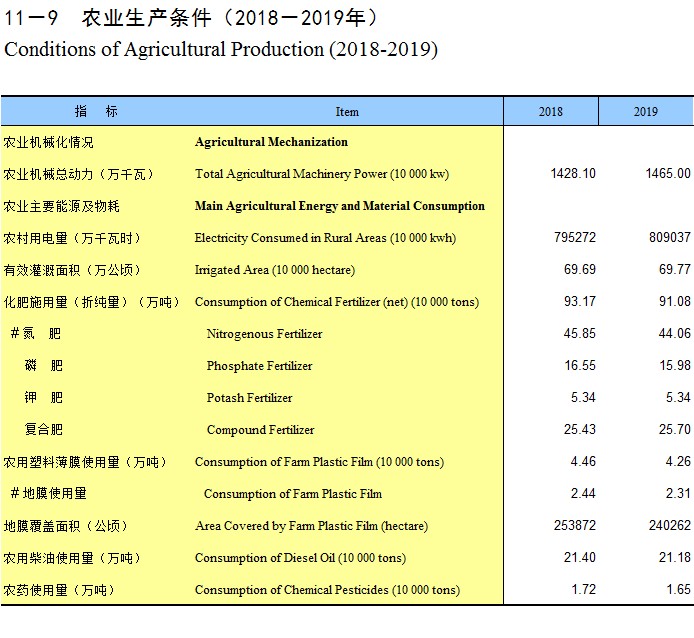Click the 'Phosphate Fertilizer' row label
This screenshot has width=694, height=638.
259,366
